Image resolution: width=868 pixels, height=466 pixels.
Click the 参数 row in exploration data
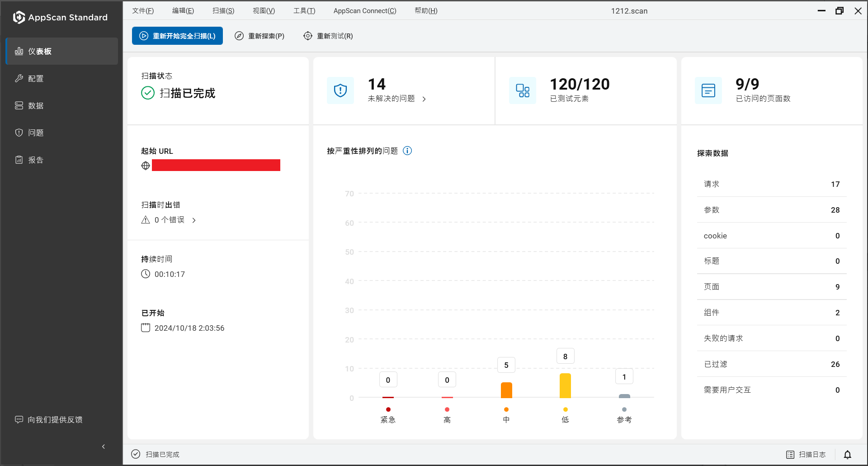point(772,210)
